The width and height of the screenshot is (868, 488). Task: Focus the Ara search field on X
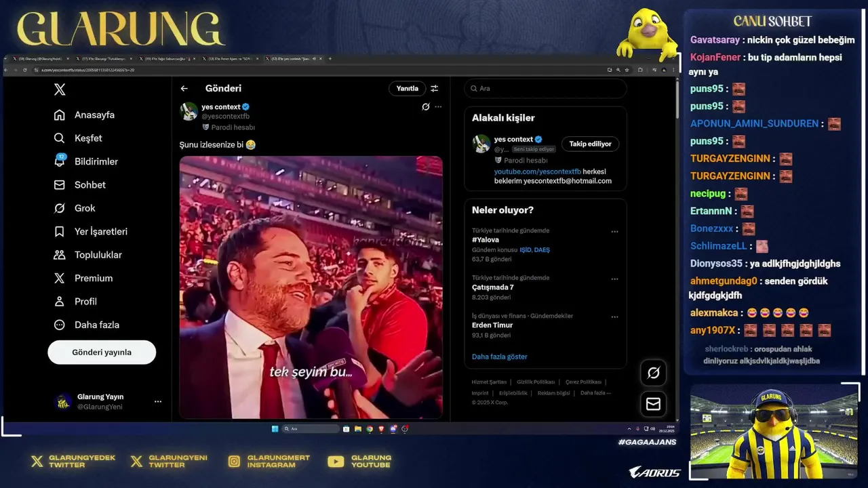pos(545,89)
